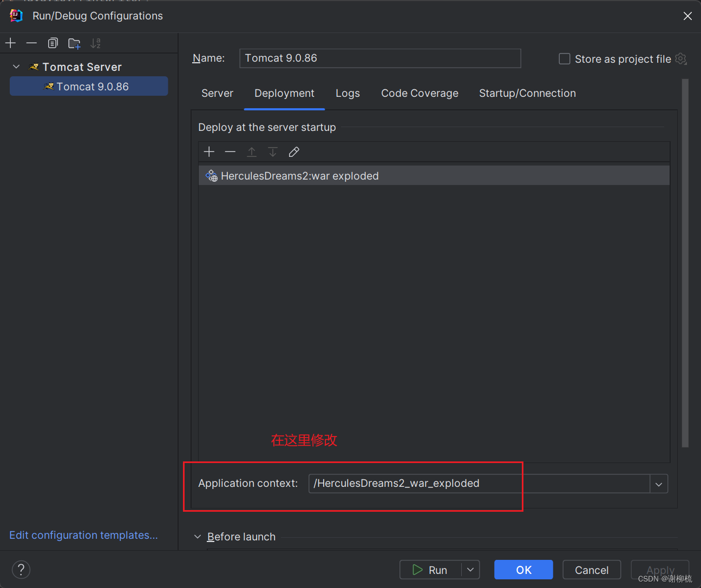This screenshot has height=588, width=701.
Task: Select HerculesDreams2:war exploded artifact row
Action: (434, 176)
